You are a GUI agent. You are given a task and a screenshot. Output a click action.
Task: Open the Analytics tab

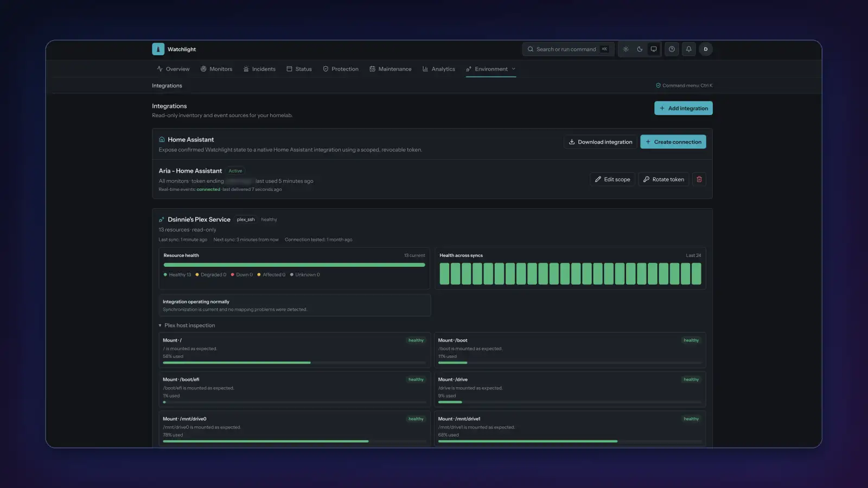click(439, 69)
